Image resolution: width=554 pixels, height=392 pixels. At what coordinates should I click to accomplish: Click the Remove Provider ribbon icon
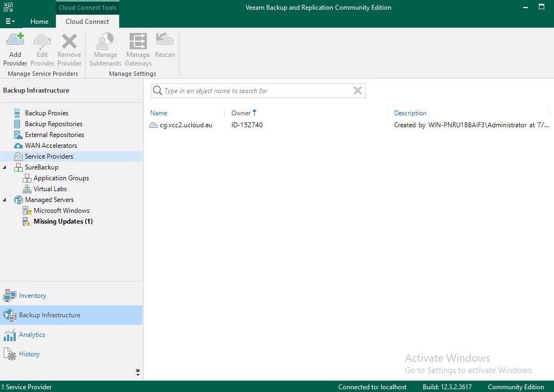pos(69,42)
